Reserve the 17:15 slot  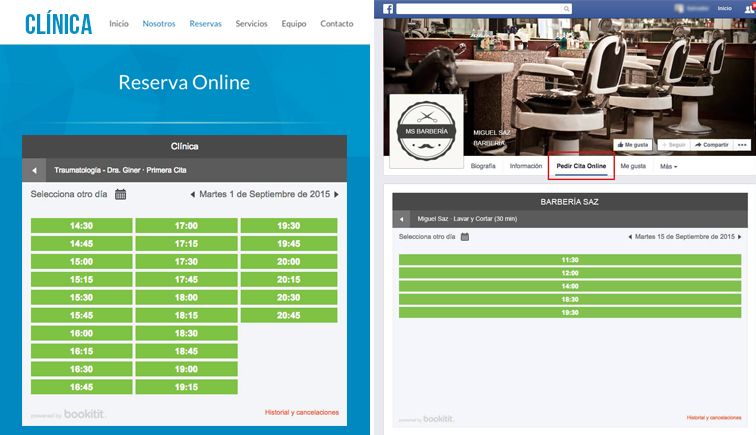tap(187, 244)
